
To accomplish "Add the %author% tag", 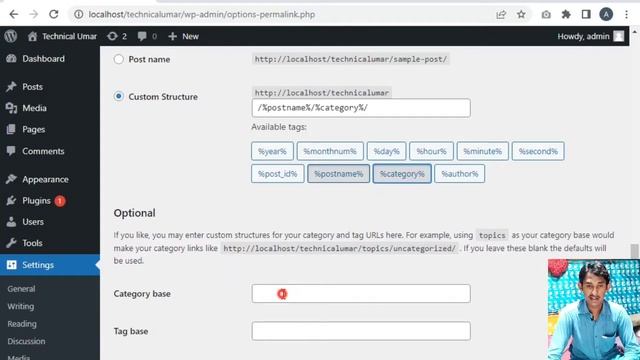I will click(460, 173).
